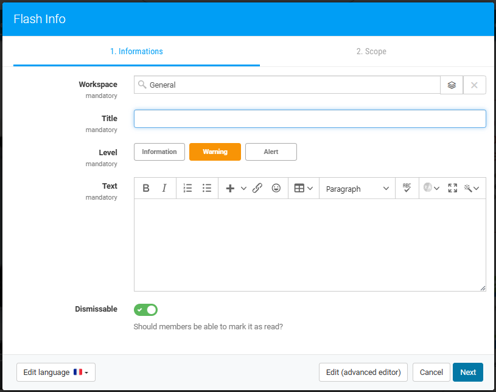Click the French flag icon

[78, 372]
